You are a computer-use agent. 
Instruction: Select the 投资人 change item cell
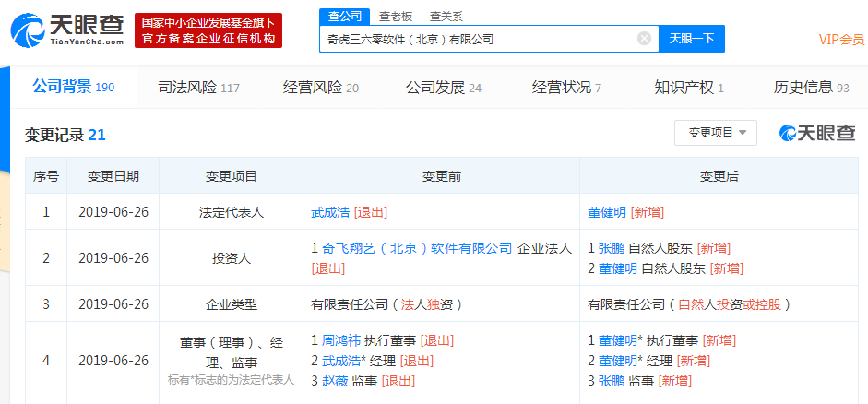231,258
